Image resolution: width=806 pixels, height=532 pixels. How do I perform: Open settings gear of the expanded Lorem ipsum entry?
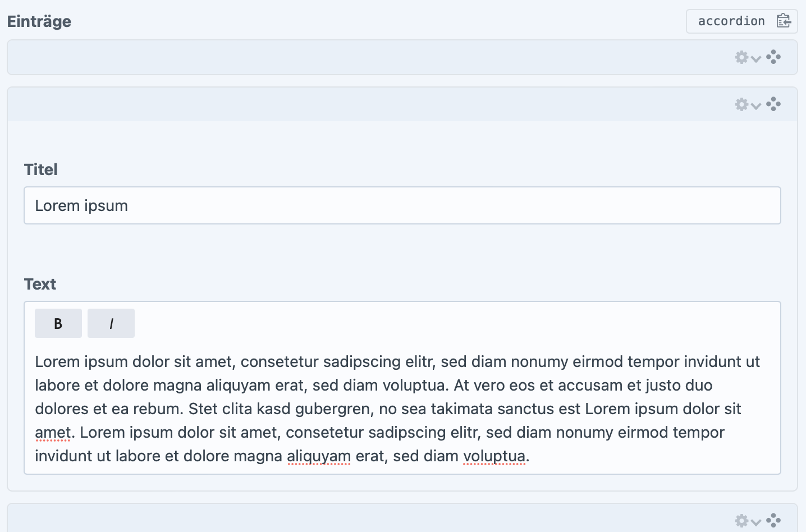click(x=741, y=104)
